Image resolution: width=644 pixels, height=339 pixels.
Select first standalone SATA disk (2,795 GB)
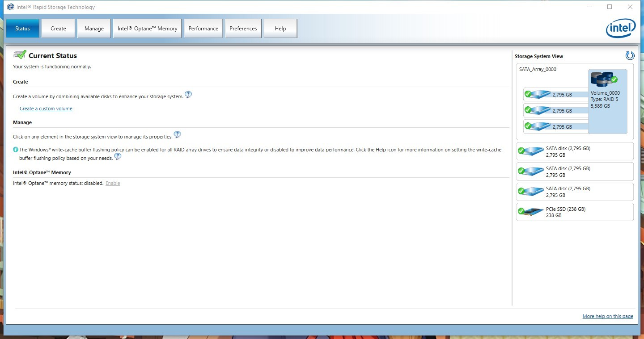(x=575, y=151)
